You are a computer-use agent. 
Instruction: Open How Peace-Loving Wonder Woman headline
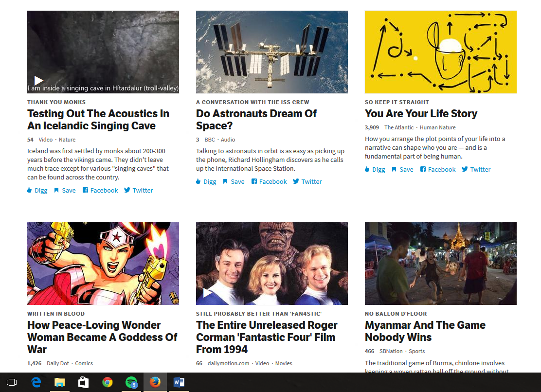coord(102,337)
